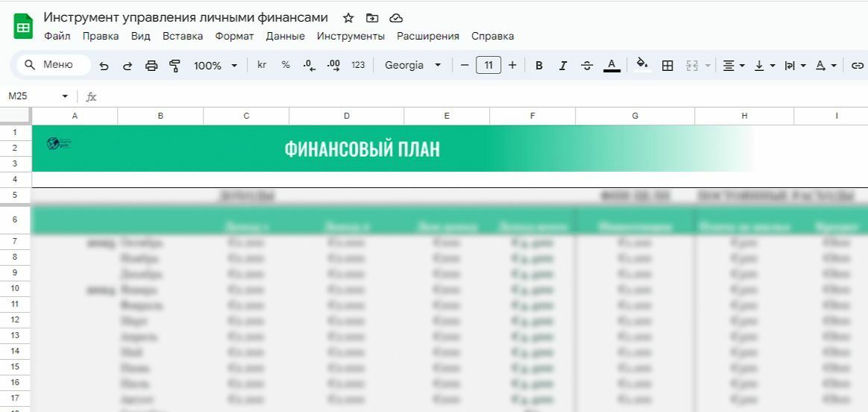Star this spreadsheet document

(348, 18)
